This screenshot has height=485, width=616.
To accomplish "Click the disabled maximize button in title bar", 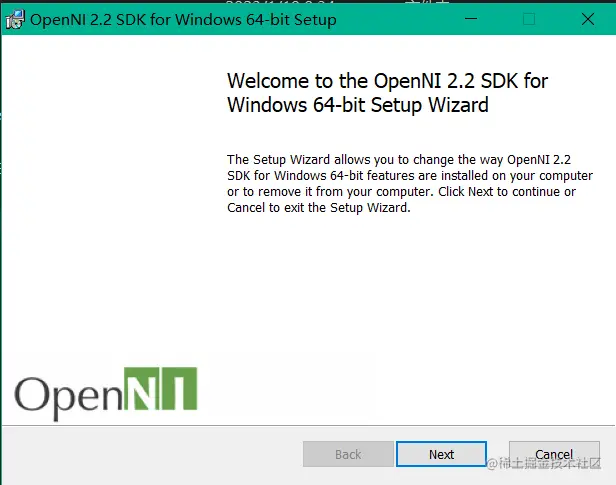I will point(529,18).
